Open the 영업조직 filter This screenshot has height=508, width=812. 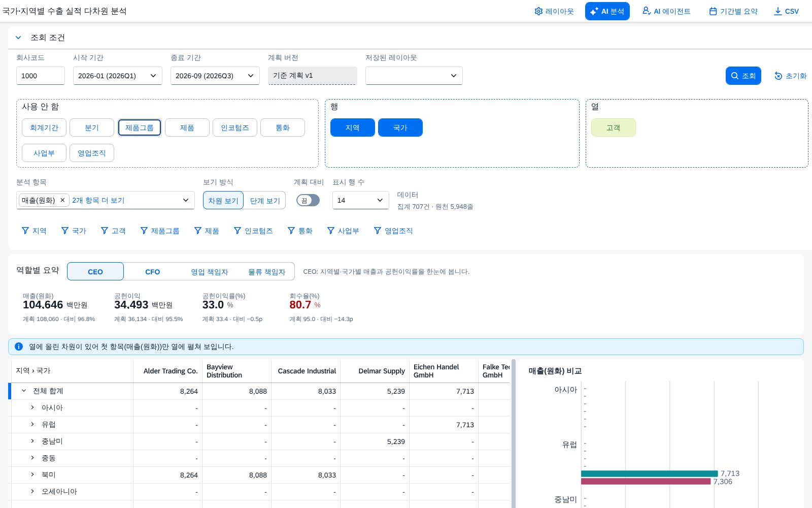(393, 231)
